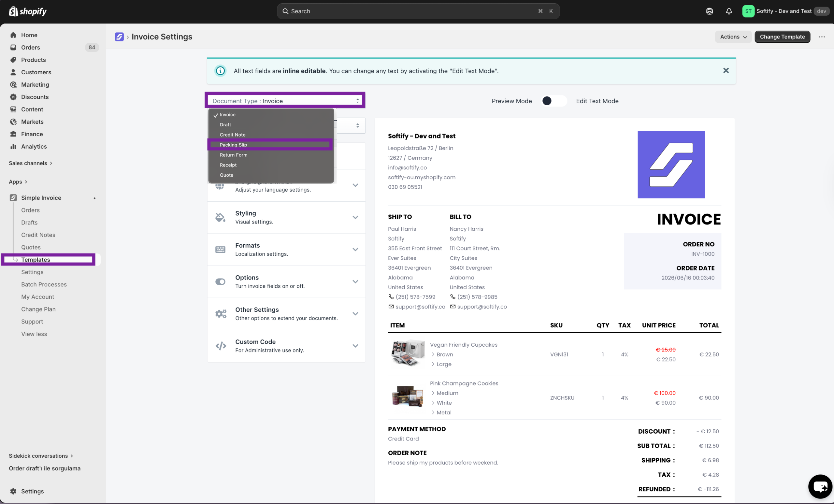Click View less in sidebar
834x504 pixels.
tap(34, 334)
